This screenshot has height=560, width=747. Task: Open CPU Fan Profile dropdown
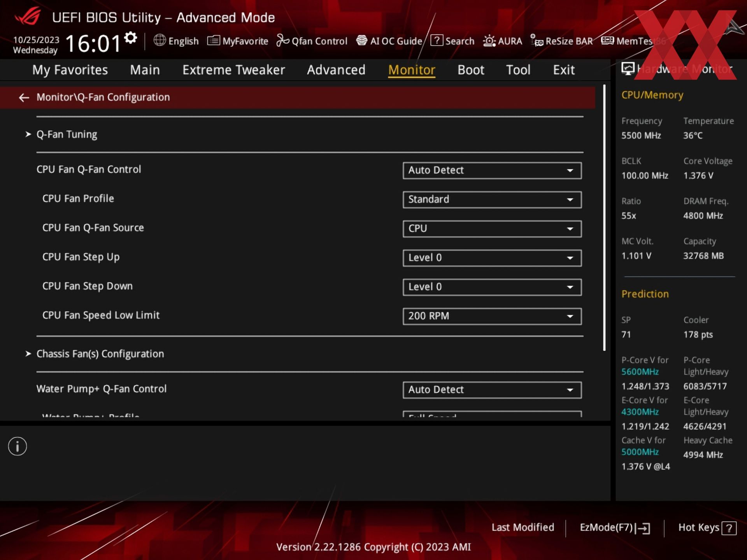(x=492, y=199)
